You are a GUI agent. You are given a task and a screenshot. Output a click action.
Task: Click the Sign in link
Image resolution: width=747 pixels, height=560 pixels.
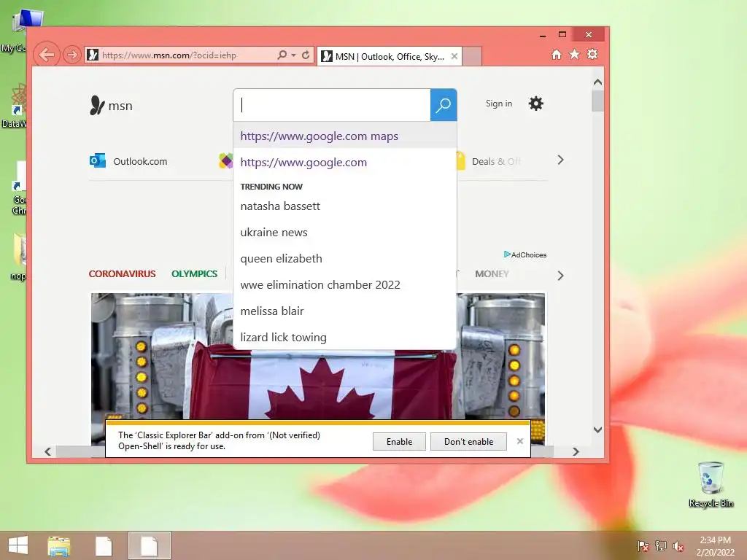click(499, 104)
